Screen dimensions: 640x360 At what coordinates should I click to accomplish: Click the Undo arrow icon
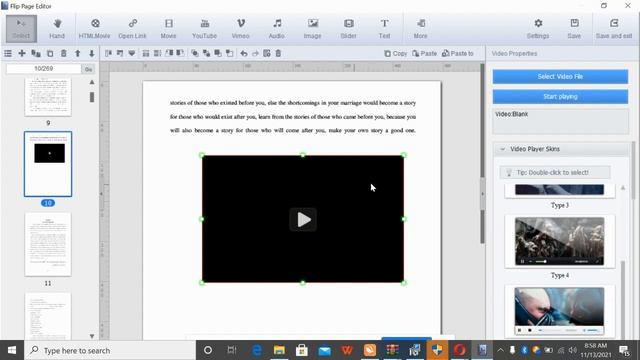[244, 53]
